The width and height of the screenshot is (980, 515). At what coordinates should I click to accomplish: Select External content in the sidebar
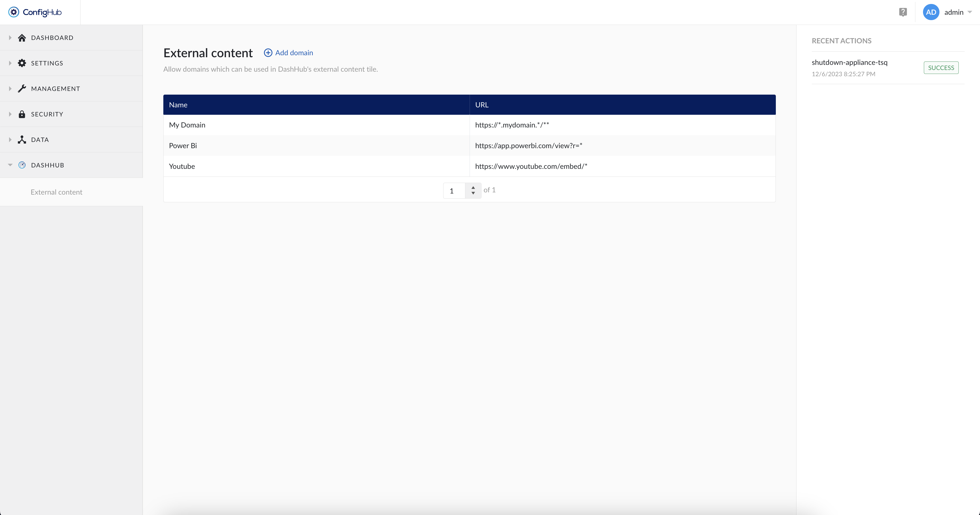coord(56,192)
